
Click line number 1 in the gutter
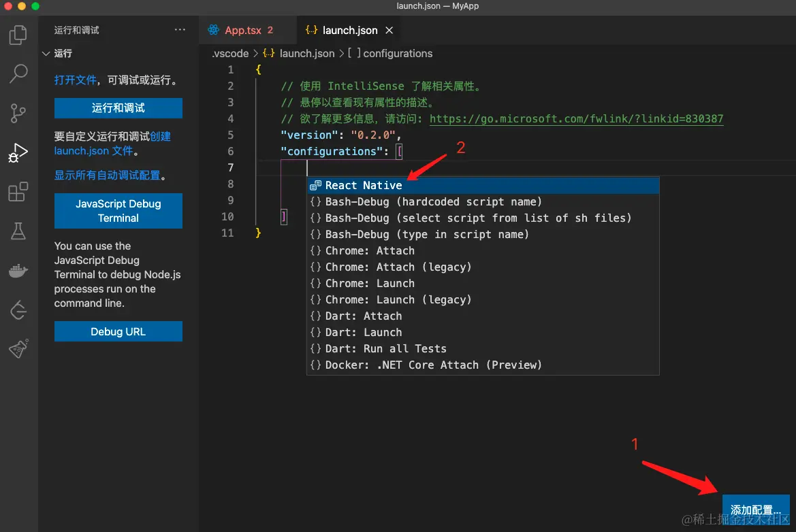230,69
